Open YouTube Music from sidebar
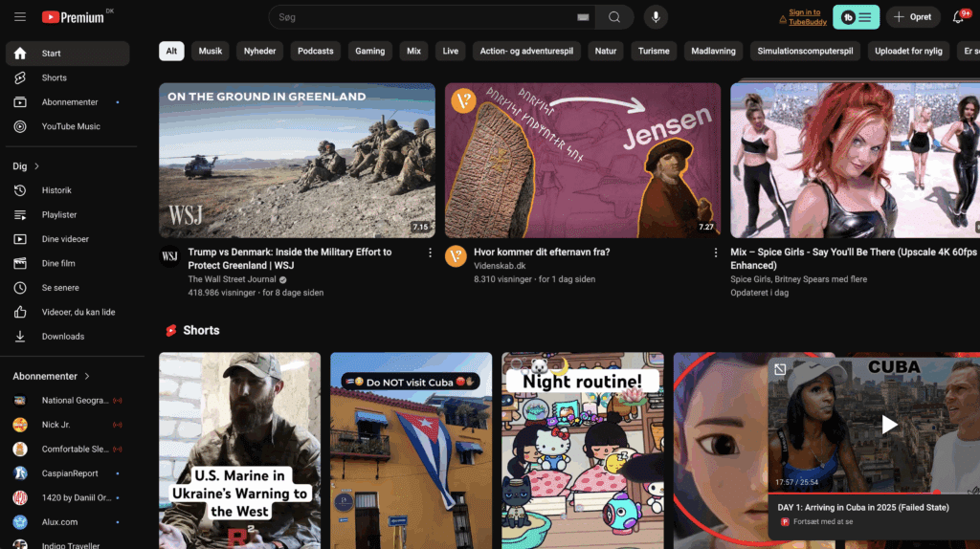Viewport: 980px width, 549px height. [68, 127]
